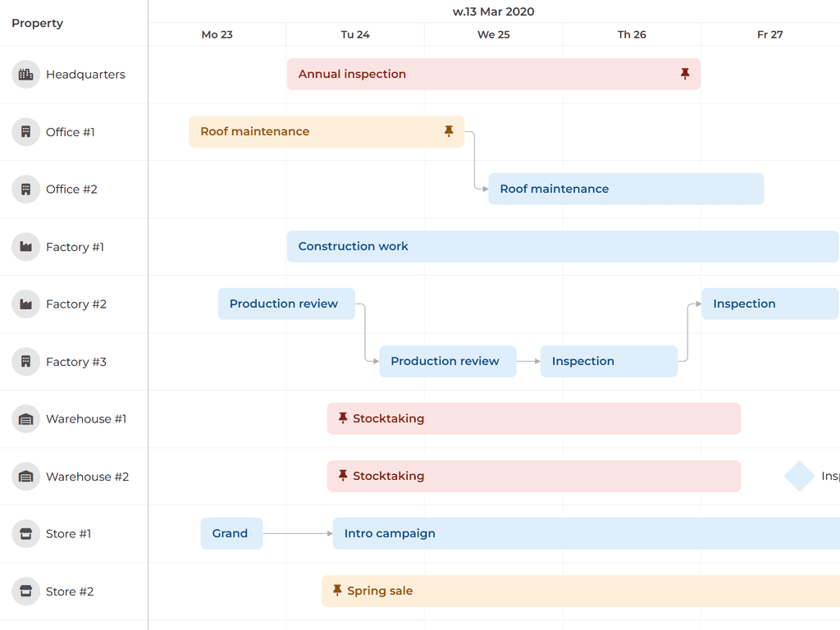Viewport: 840px width, 630px height.
Task: Unpin Stocktaking on Warehouse #1
Action: (x=343, y=418)
